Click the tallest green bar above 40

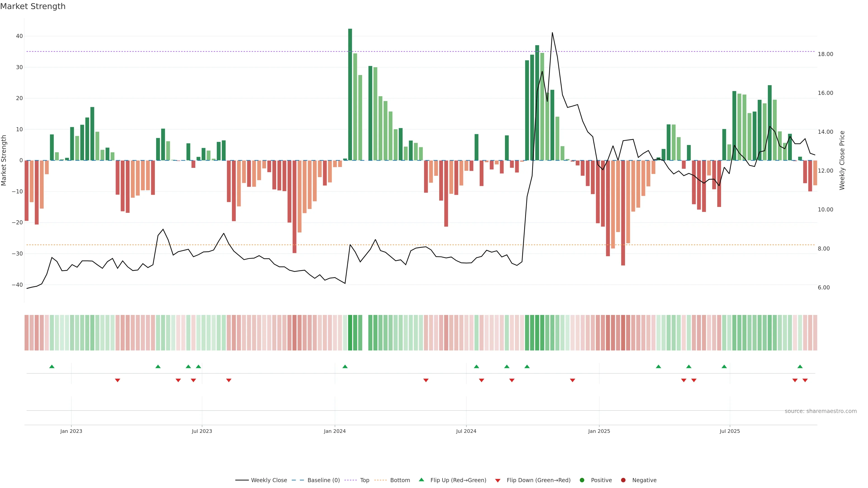tap(350, 94)
